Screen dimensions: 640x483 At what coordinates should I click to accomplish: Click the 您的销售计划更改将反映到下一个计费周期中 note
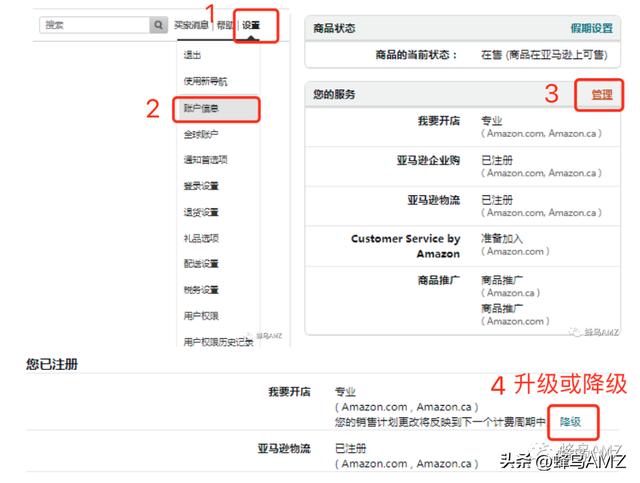pyautogui.click(x=440, y=422)
